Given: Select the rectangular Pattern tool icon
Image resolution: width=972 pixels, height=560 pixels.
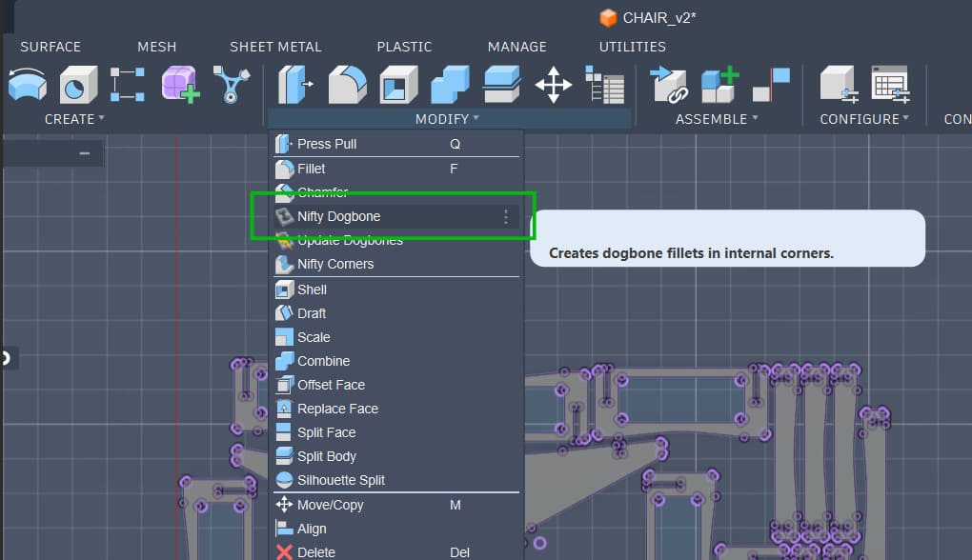Looking at the screenshot, I should [x=128, y=84].
